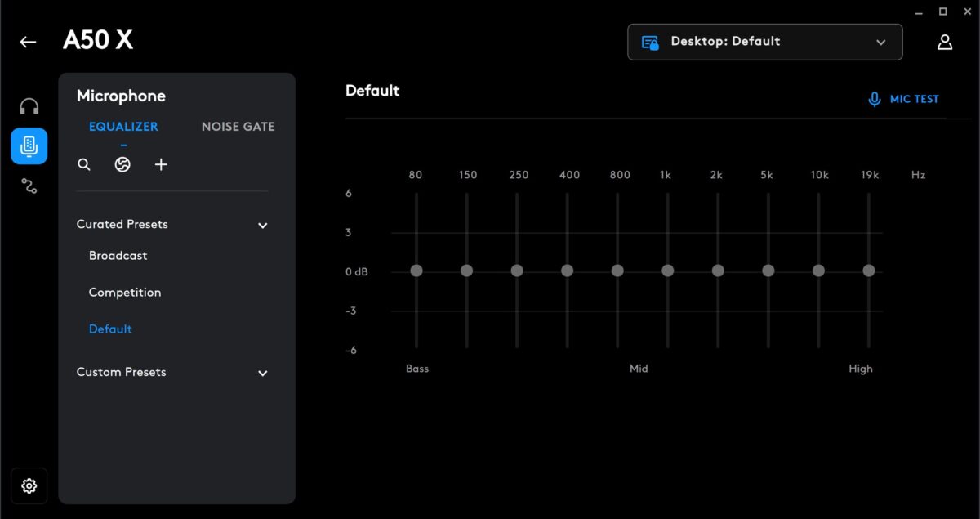Viewport: 980px width, 519px height.
Task: Search presets with the magnifier icon
Action: pyautogui.click(x=84, y=165)
